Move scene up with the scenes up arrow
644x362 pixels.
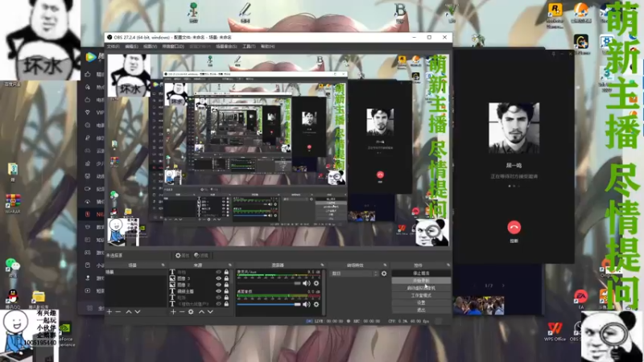[x=129, y=312]
